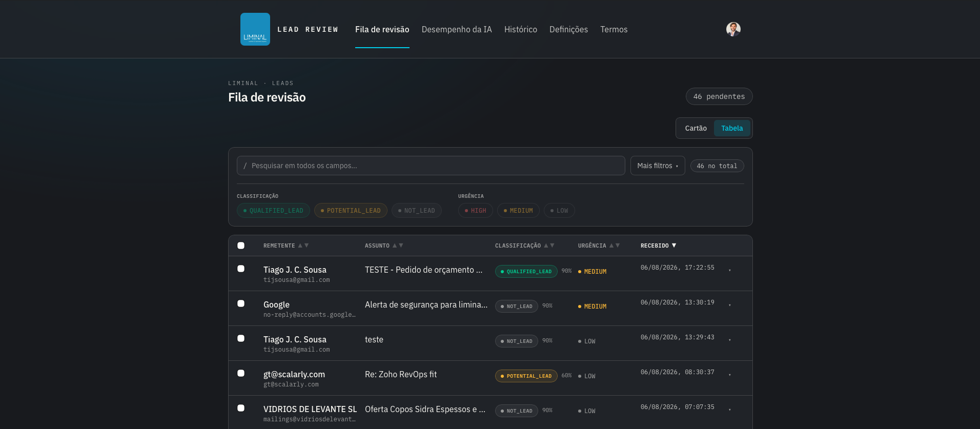Sort by Remetente column arrows
980x429 pixels.
(x=303, y=246)
